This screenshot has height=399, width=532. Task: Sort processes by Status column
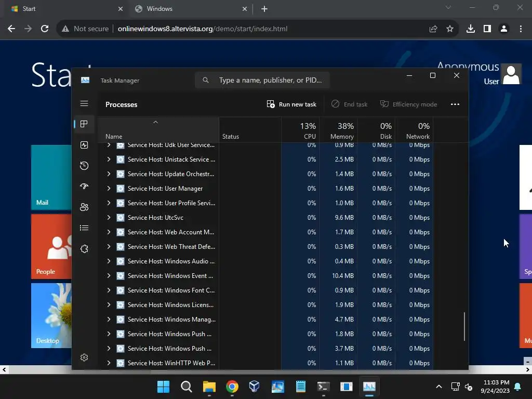coord(250,130)
